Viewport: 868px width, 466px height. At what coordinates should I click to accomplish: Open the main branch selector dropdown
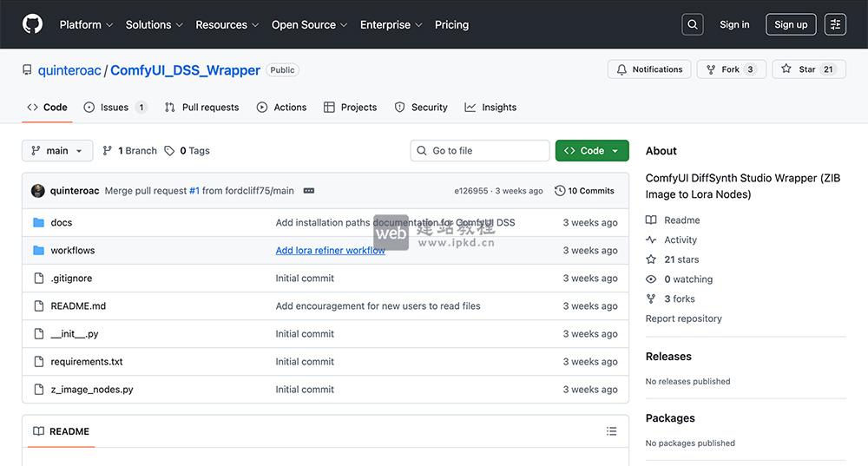(x=57, y=150)
